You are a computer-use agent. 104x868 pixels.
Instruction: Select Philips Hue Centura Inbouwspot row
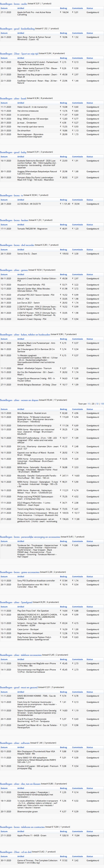52,514
